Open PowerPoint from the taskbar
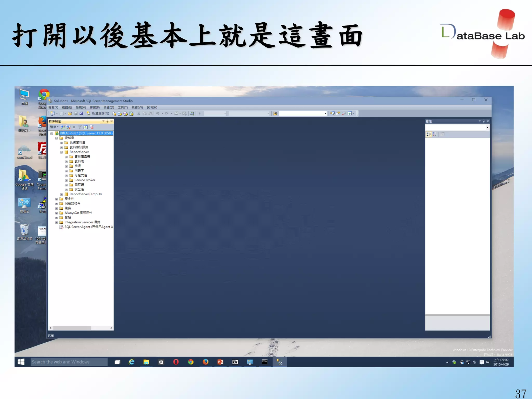 220,362
